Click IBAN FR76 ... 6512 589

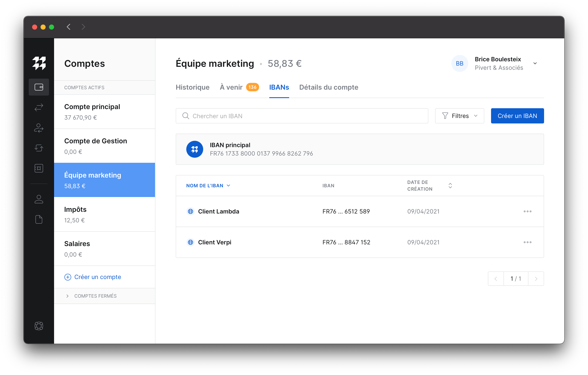point(346,211)
